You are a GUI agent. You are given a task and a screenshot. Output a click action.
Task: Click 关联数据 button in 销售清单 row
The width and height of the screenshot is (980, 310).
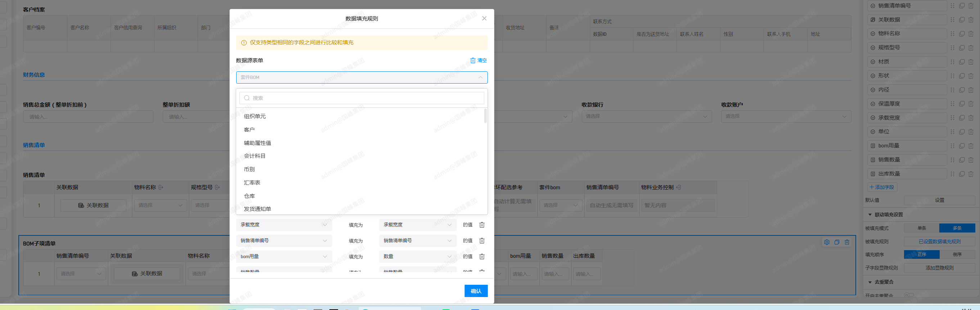point(93,206)
